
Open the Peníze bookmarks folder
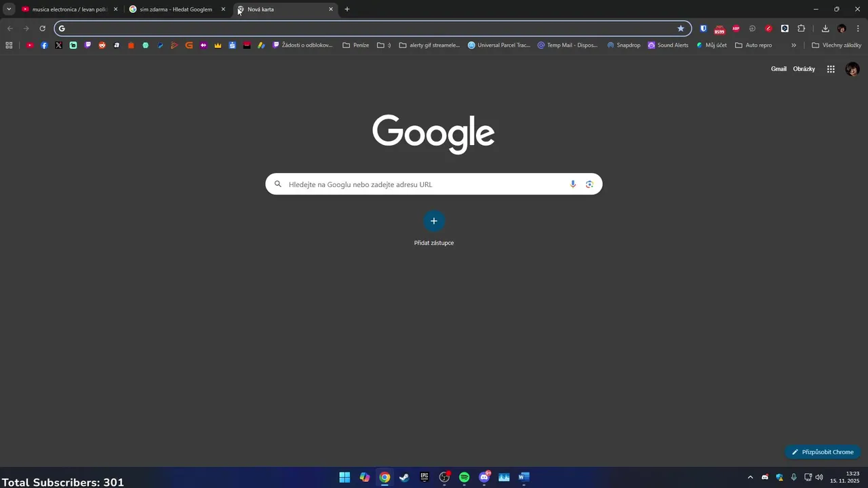(356, 45)
